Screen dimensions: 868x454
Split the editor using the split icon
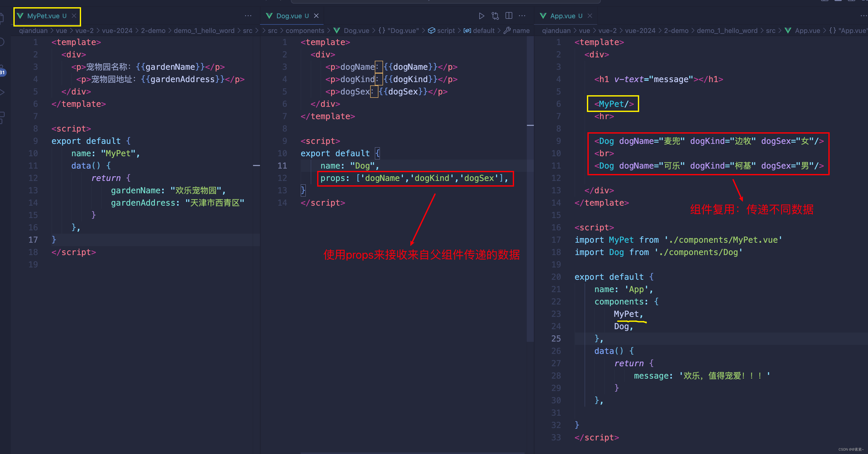[x=508, y=16]
